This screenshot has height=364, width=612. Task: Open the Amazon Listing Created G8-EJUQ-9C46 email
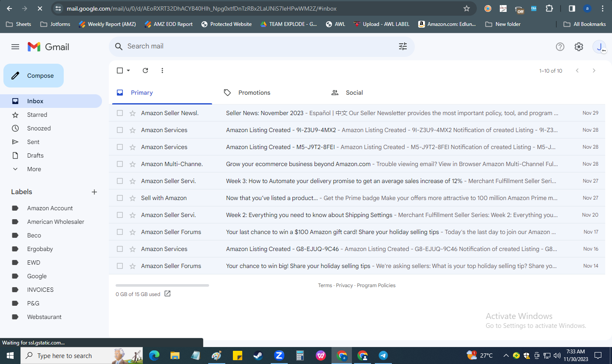click(x=357, y=249)
